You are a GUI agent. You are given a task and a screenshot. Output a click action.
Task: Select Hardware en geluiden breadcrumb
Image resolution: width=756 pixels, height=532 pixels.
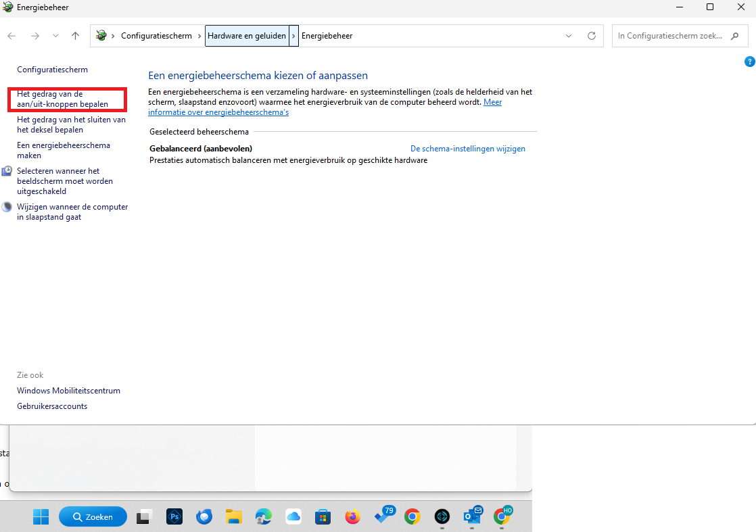pyautogui.click(x=246, y=36)
